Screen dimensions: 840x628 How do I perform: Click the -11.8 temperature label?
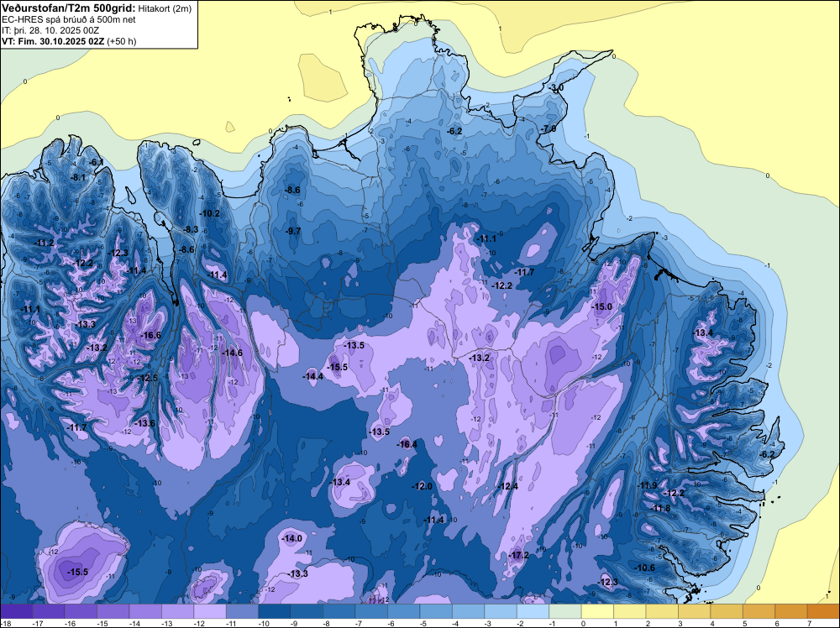(660, 508)
